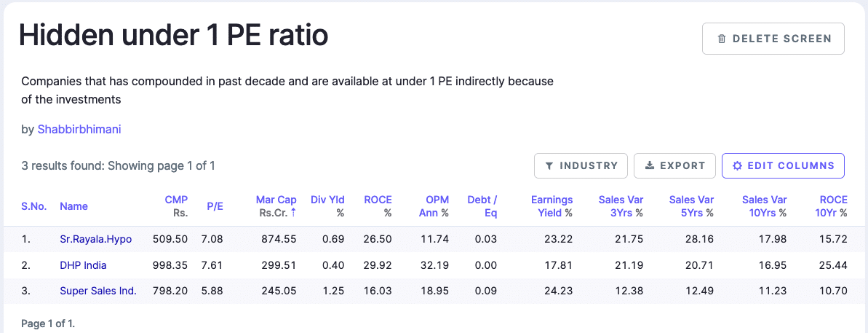This screenshot has height=333, width=868.
Task: Sort by the Div Yld % column
Action: (x=327, y=206)
